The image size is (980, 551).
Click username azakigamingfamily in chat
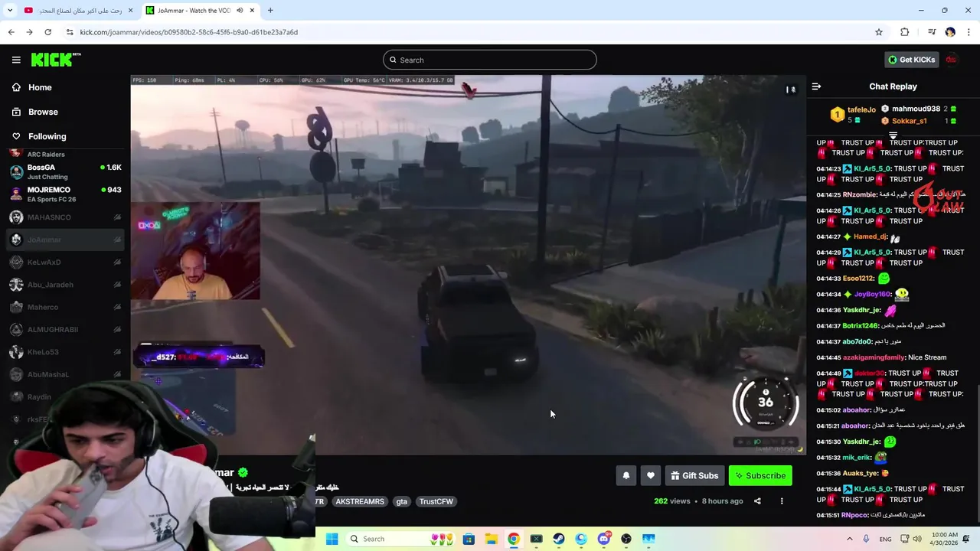click(x=874, y=357)
